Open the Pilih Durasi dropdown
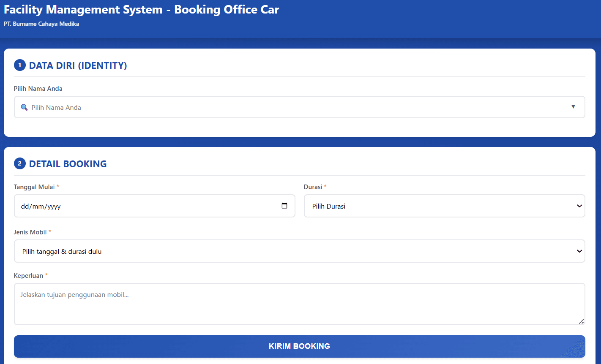601x364 pixels. tap(445, 206)
